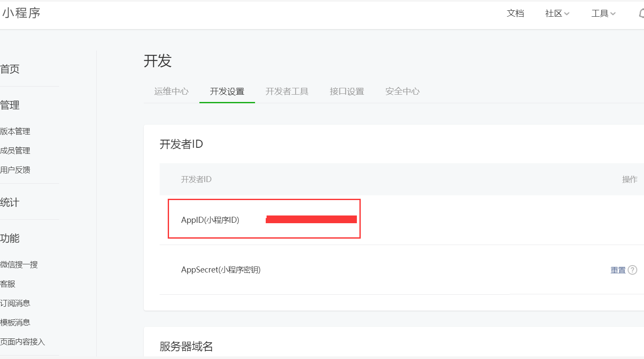Open 订阅消息 in sidebar
The height and width of the screenshot is (359, 644).
[x=15, y=303]
